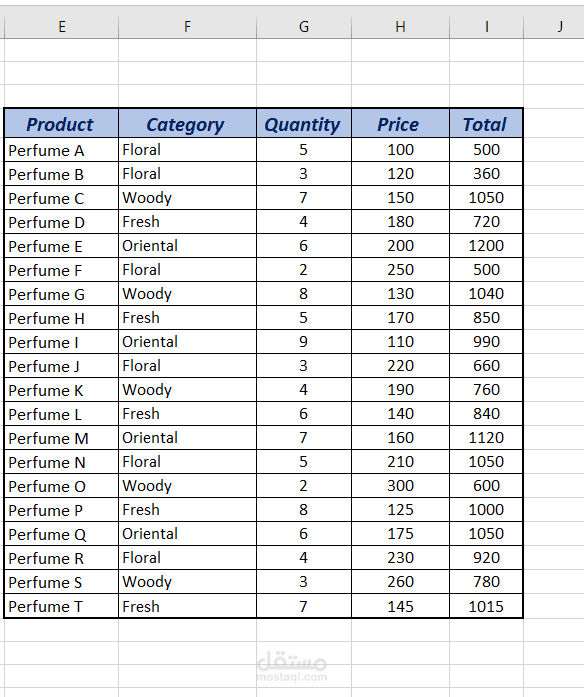The width and height of the screenshot is (584, 697).
Task: Select column E header
Action: tap(61, 27)
